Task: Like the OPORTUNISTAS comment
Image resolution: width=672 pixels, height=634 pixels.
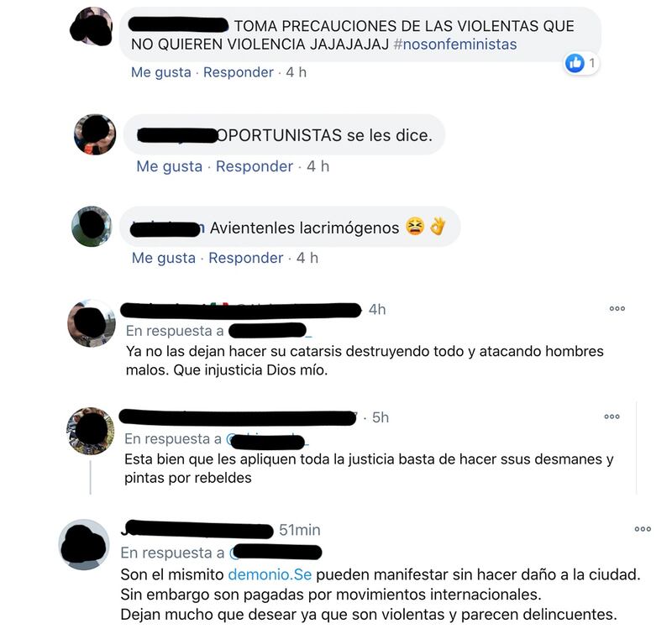Action: (x=170, y=166)
